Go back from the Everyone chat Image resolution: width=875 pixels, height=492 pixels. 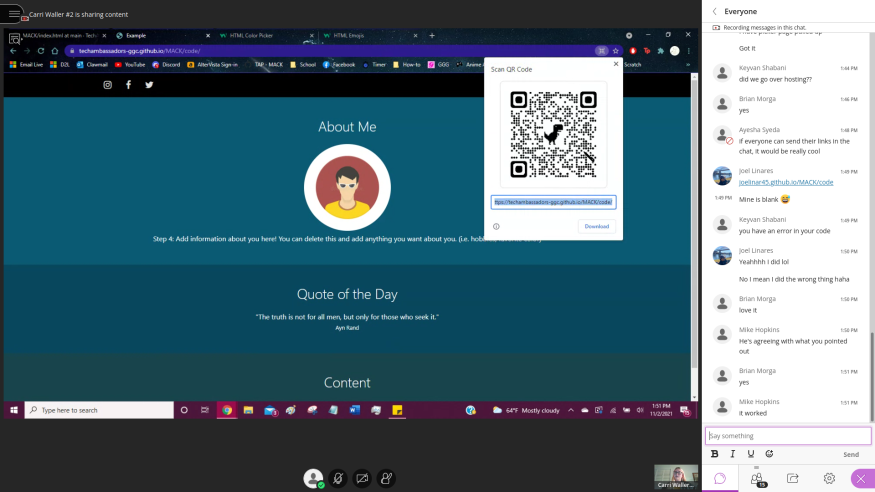[714, 11]
